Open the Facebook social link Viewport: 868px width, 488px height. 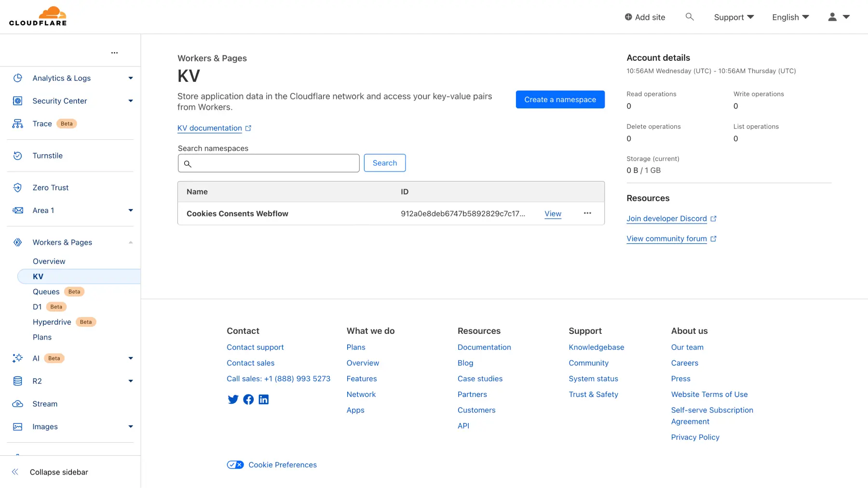(248, 399)
